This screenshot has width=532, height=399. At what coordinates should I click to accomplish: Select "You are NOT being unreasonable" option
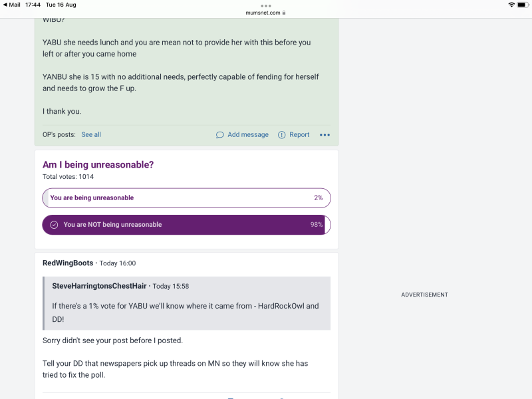tap(186, 225)
